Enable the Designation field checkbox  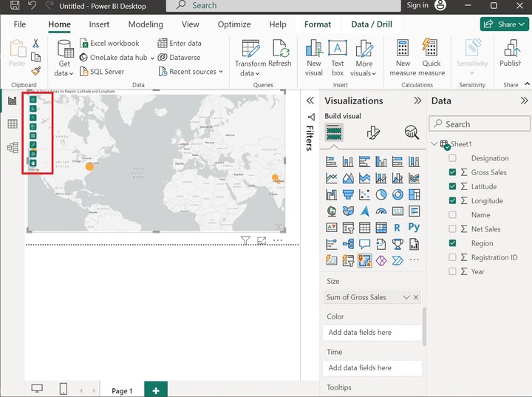point(452,158)
